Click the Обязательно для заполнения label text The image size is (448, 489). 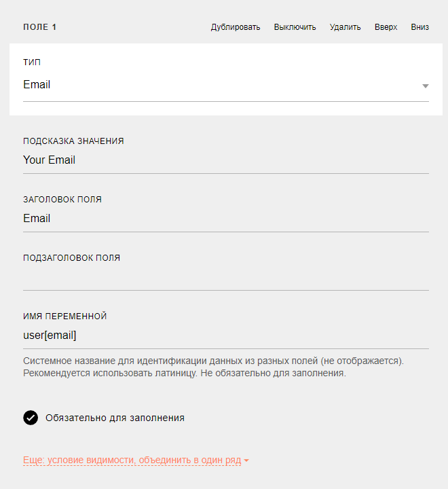pos(115,418)
